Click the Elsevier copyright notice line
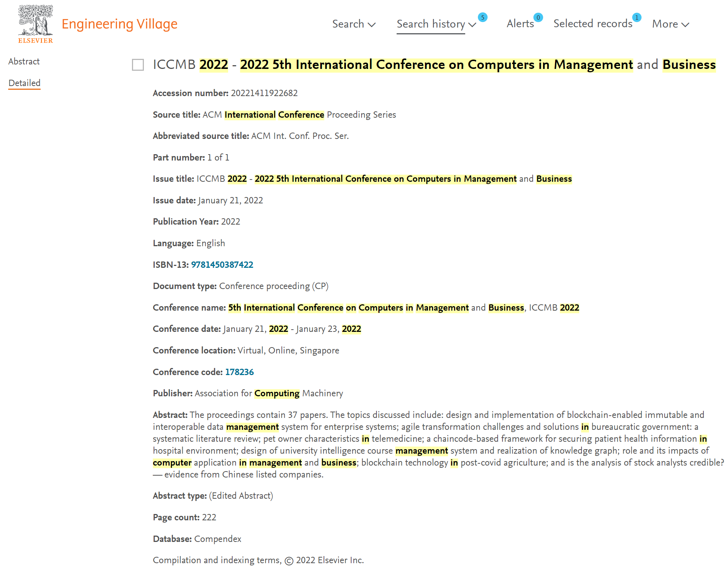The image size is (728, 568). click(258, 560)
